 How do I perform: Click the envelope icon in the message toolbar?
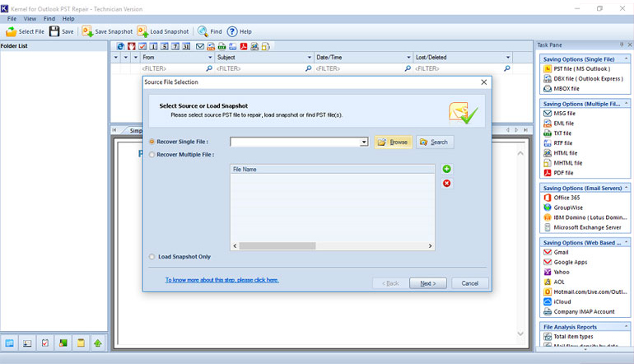click(200, 46)
